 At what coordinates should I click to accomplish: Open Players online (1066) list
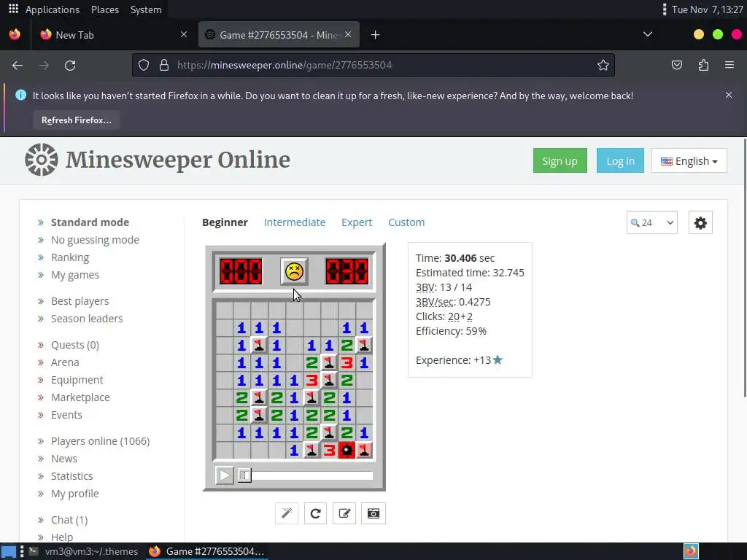tap(101, 441)
